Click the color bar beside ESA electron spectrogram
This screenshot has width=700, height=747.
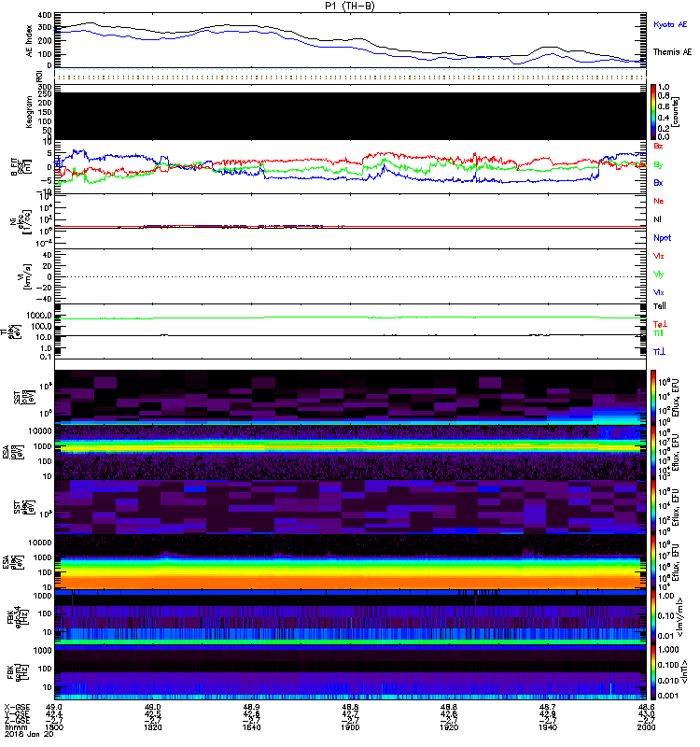(653, 563)
